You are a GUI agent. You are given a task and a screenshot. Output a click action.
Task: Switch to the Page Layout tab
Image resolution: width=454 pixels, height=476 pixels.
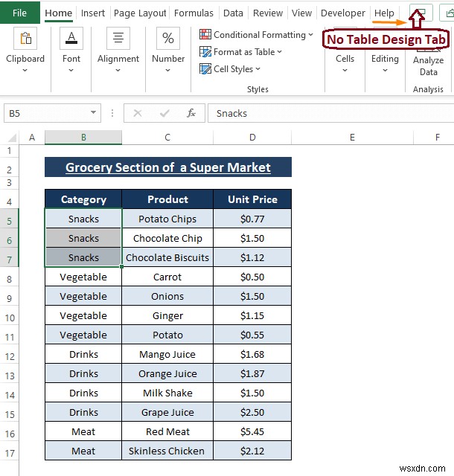(x=140, y=13)
